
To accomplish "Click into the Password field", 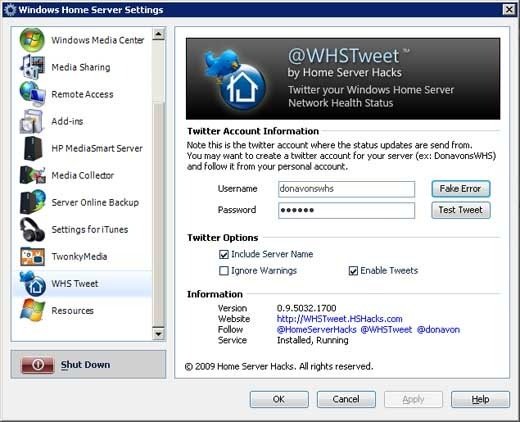I will pyautogui.click(x=346, y=210).
